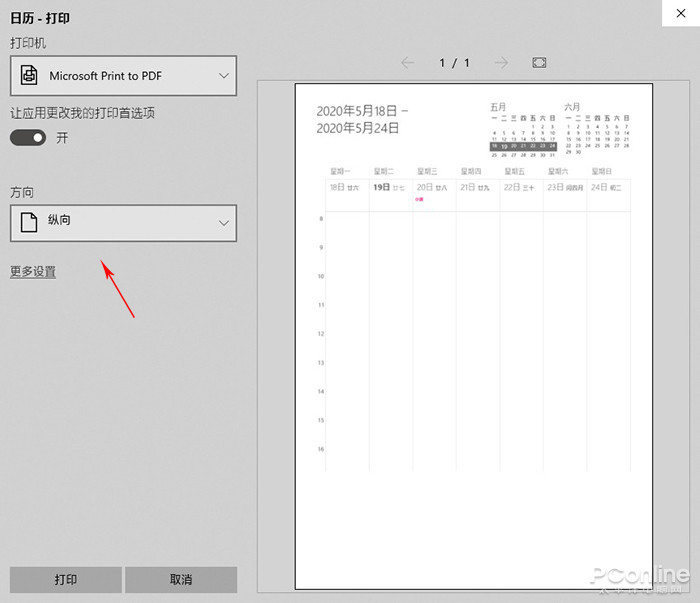Click the 取消 button
The width and height of the screenshot is (700, 603).
(181, 580)
